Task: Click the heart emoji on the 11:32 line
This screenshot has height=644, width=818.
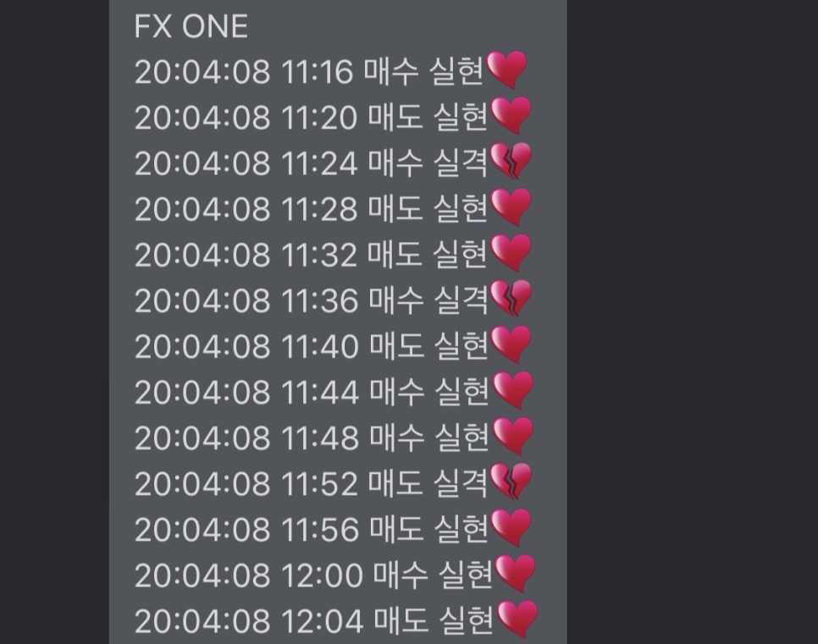Action: click(x=511, y=253)
